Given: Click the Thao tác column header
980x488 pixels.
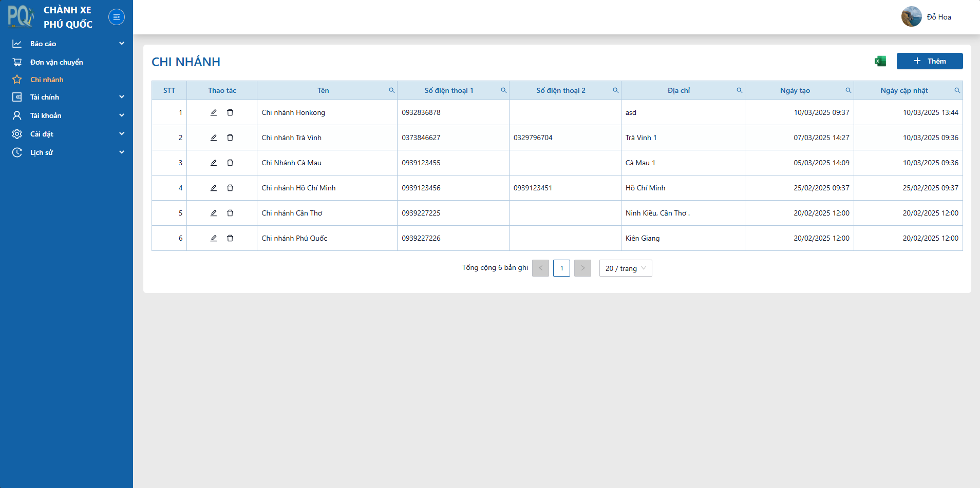Looking at the screenshot, I should tap(222, 90).
